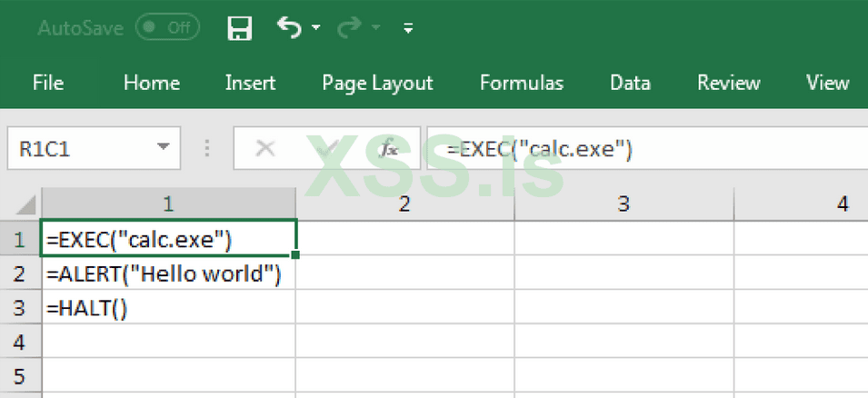Click the Redo arrow icon
Viewport: 868px width, 398px height.
point(348,28)
